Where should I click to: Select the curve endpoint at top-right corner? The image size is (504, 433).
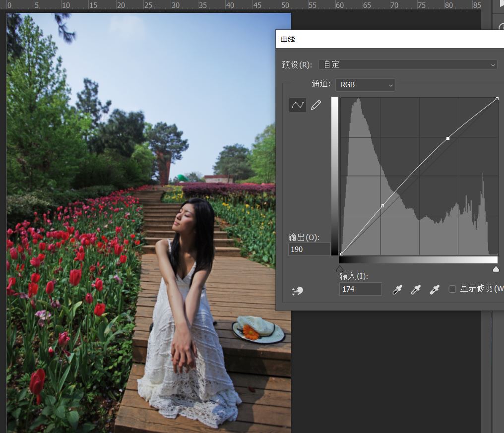[497, 99]
